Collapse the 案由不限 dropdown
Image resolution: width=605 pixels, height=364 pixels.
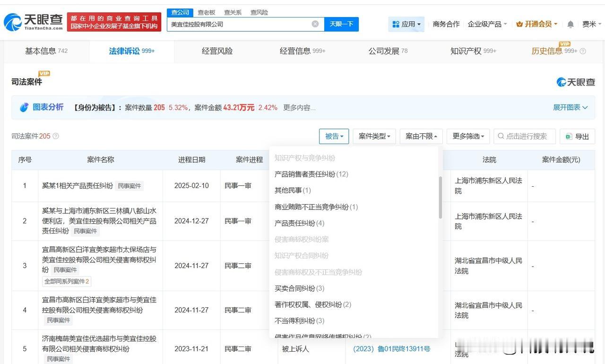click(421, 136)
